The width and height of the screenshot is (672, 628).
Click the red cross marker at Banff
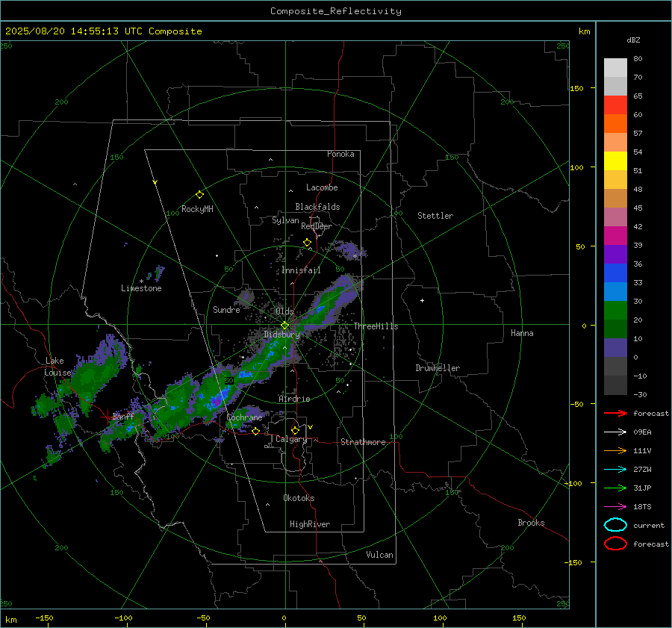pyautogui.click(x=107, y=416)
